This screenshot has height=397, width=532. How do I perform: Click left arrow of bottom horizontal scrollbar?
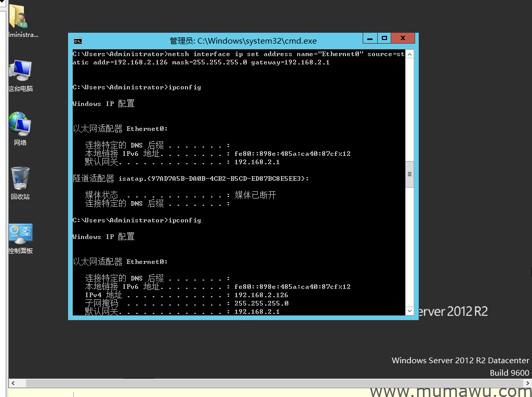(12, 383)
